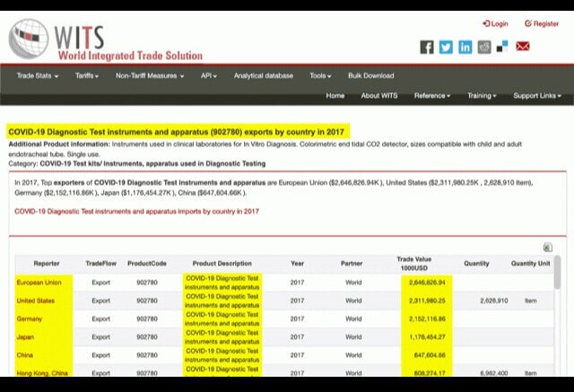The image size is (574, 392).
Task: Open European Union row product description link
Action: tap(222, 283)
